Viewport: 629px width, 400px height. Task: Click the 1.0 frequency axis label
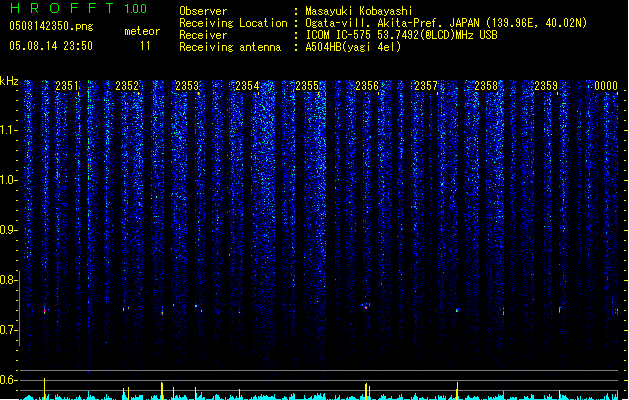(x=8, y=180)
